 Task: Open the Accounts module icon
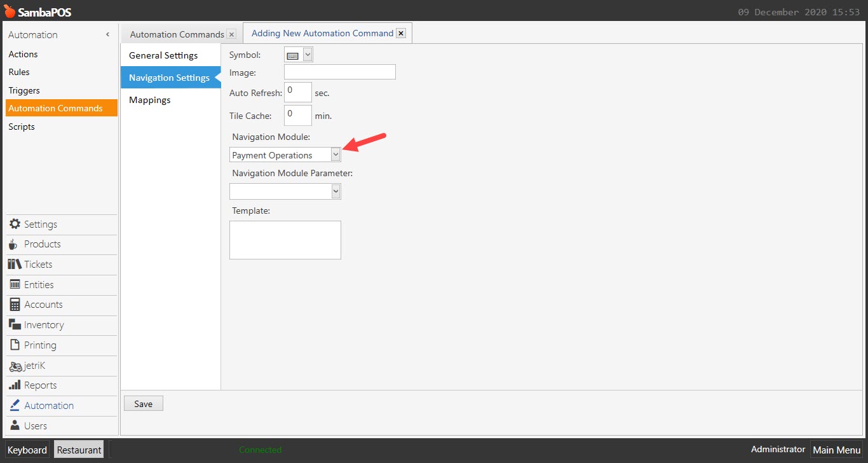[x=14, y=305]
